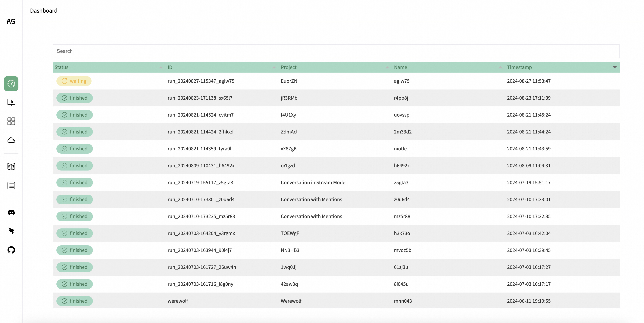Open the GitHub icon link
The width and height of the screenshot is (644, 323).
point(11,250)
